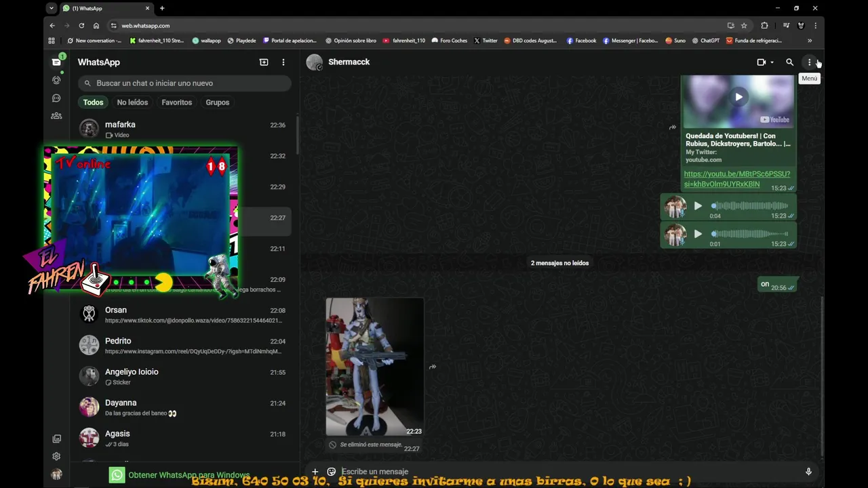Open the Status (Estados) icon in the sidebar

click(x=56, y=80)
